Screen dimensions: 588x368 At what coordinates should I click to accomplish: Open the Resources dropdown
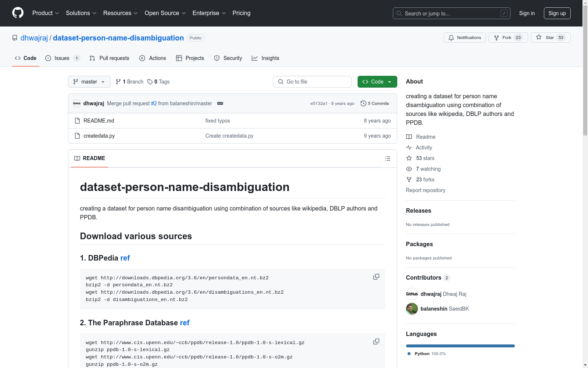click(x=121, y=13)
